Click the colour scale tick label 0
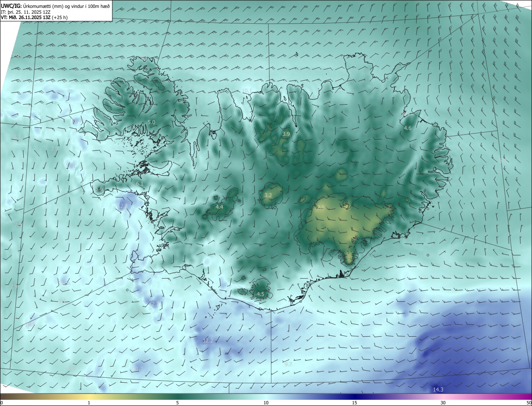This screenshot has width=532, height=406. click(x=2, y=403)
